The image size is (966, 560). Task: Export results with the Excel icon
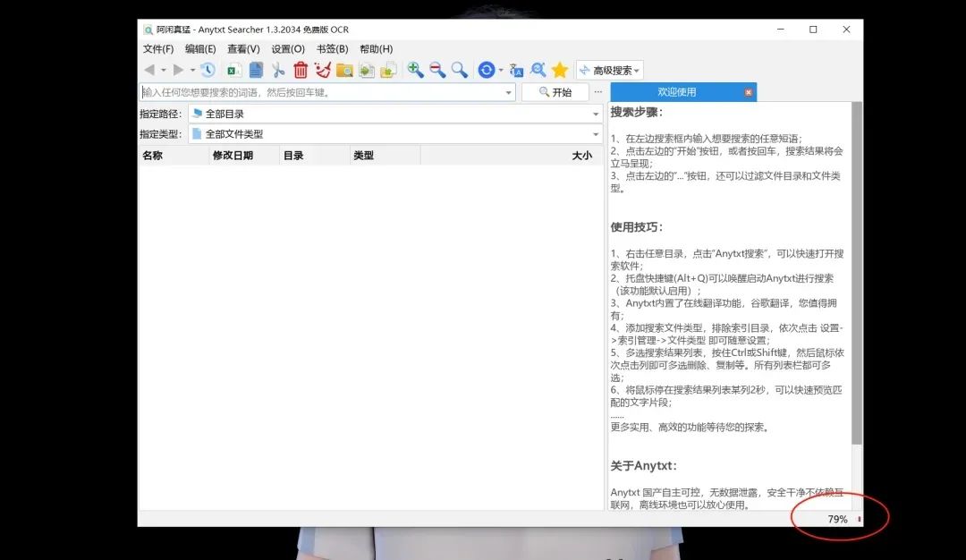(233, 70)
